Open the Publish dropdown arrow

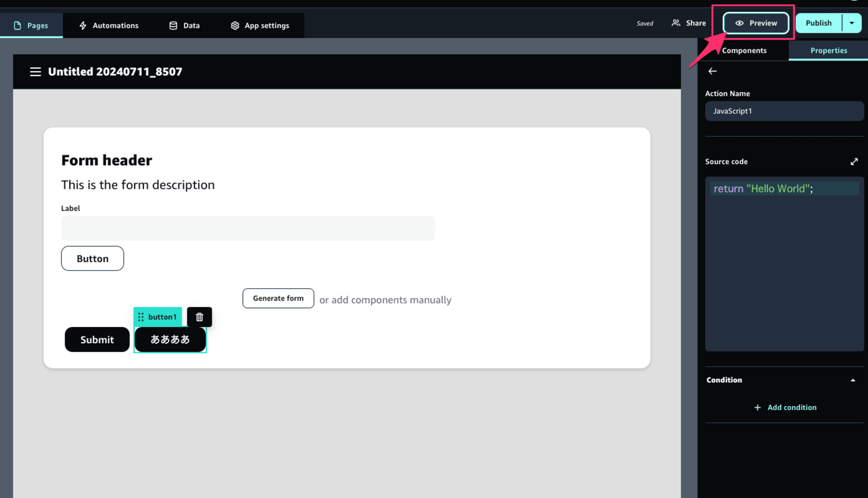(852, 23)
